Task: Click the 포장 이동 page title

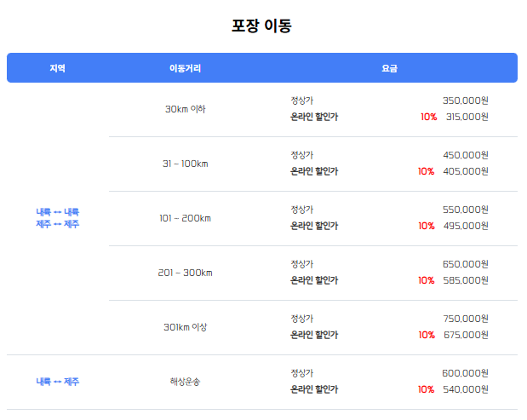Action: point(262,26)
